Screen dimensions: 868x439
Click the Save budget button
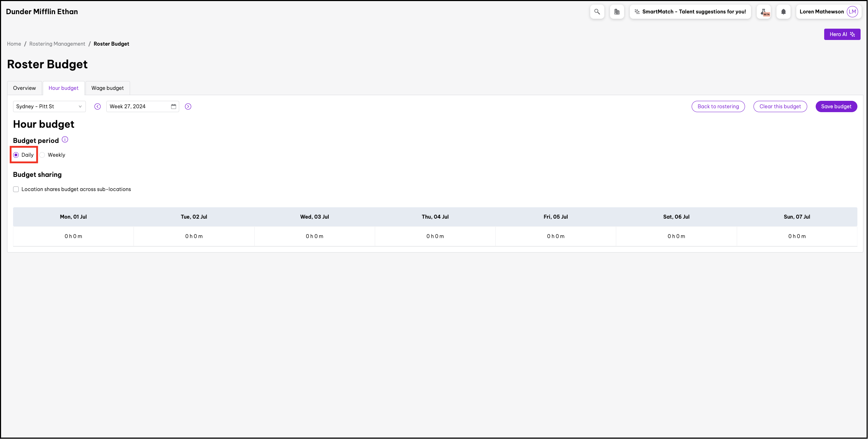836,106
